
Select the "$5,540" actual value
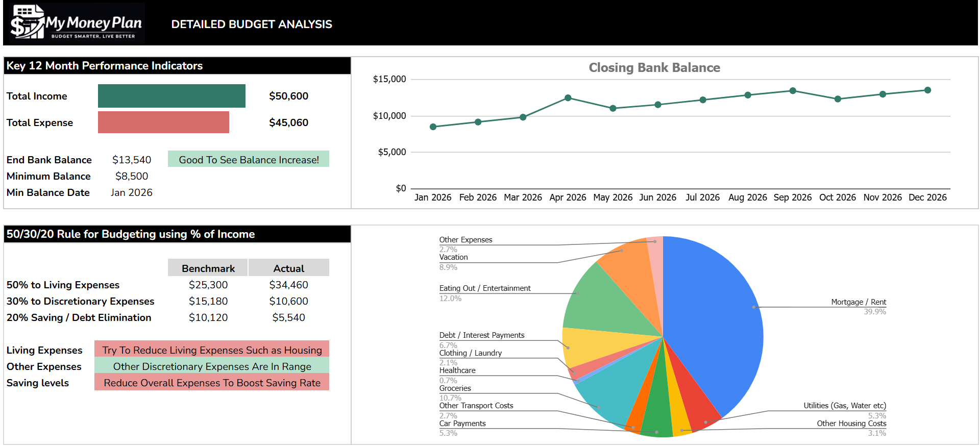289,317
